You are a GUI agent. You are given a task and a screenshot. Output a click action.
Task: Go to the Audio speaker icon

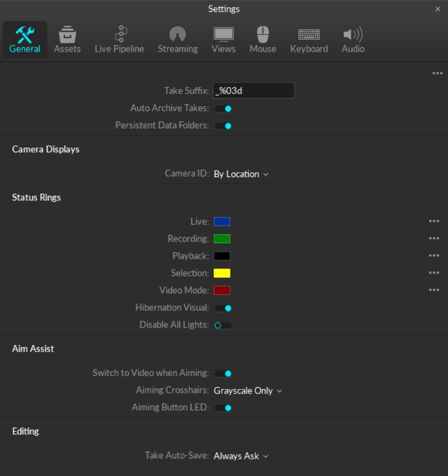click(353, 34)
